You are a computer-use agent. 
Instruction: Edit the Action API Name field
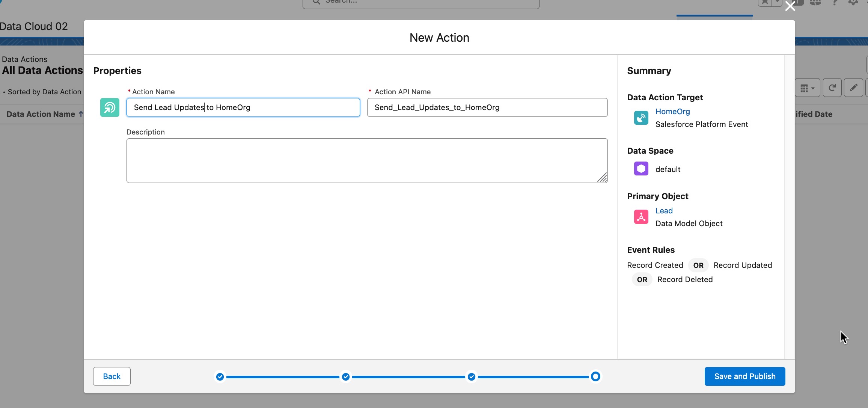(x=487, y=107)
